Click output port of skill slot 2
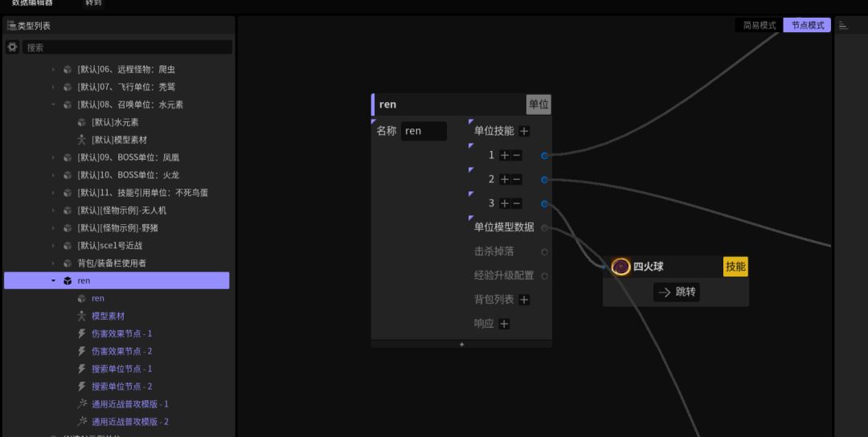This screenshot has width=868, height=437. pyautogui.click(x=544, y=180)
